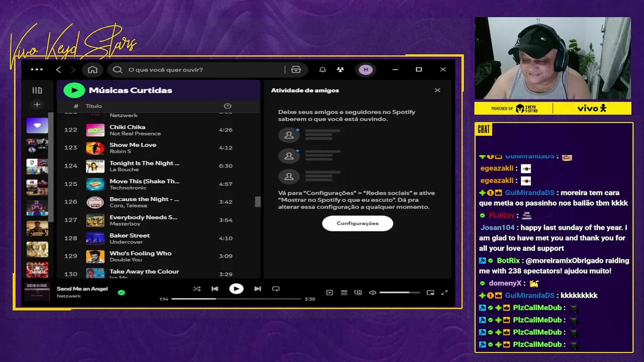644x362 pixels.
Task: Open artist Robin S
Action: pyautogui.click(x=120, y=151)
